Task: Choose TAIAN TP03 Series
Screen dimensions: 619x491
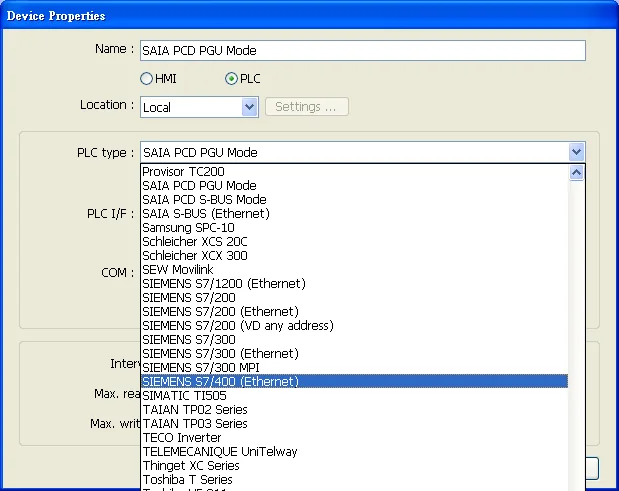Action: [x=355, y=424]
